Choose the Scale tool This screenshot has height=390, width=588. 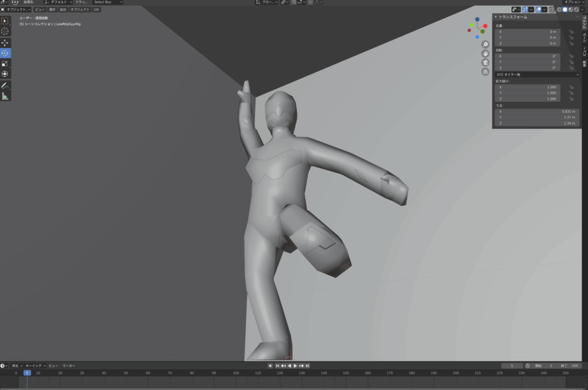pyautogui.click(x=5, y=63)
